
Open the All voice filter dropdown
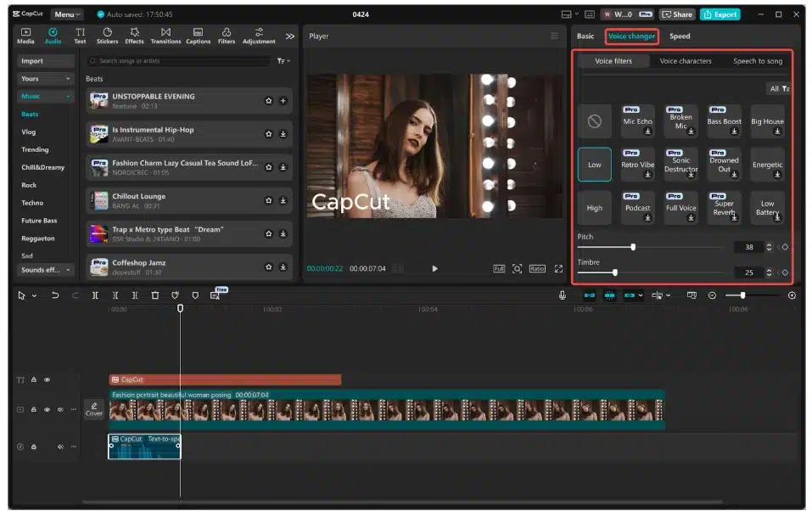pyautogui.click(x=778, y=88)
